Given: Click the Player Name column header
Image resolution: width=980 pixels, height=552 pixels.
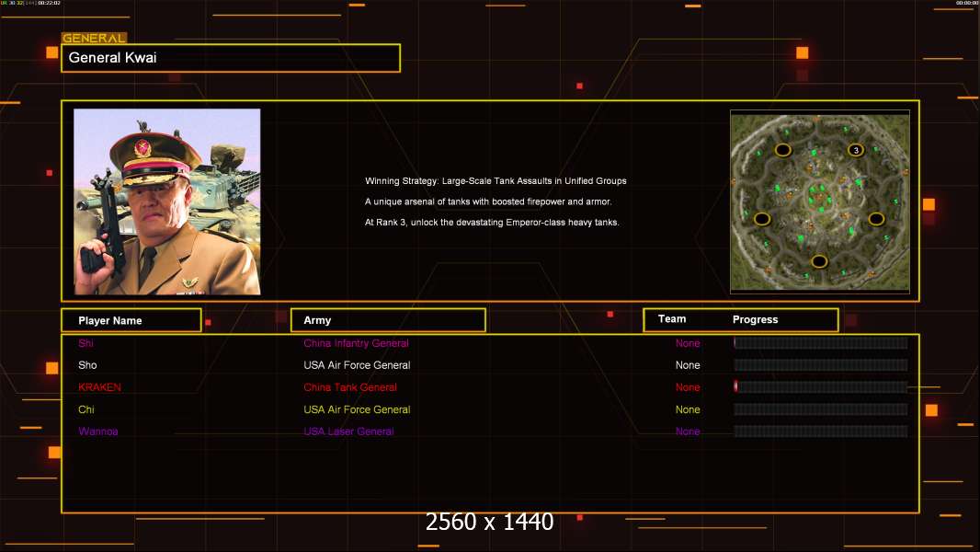Looking at the screenshot, I should pos(110,321).
